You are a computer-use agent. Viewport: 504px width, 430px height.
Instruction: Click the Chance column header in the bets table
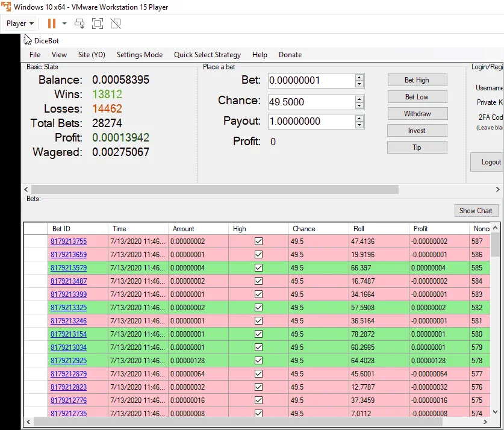319,229
